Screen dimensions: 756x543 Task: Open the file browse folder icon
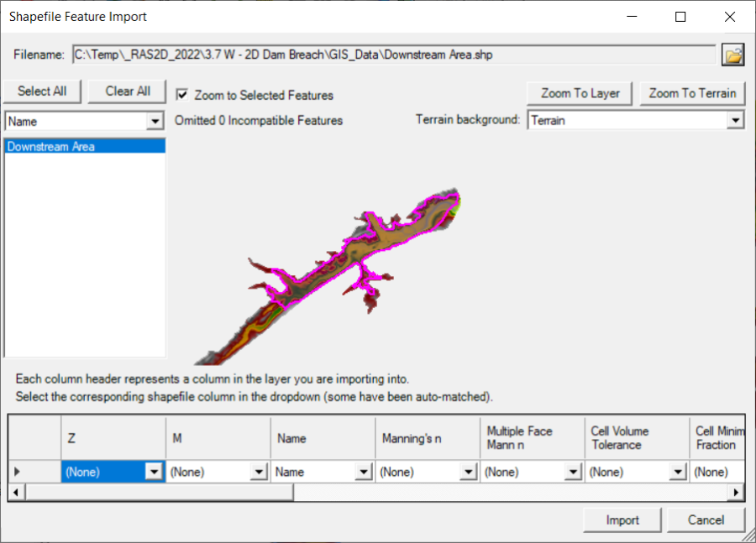point(732,55)
